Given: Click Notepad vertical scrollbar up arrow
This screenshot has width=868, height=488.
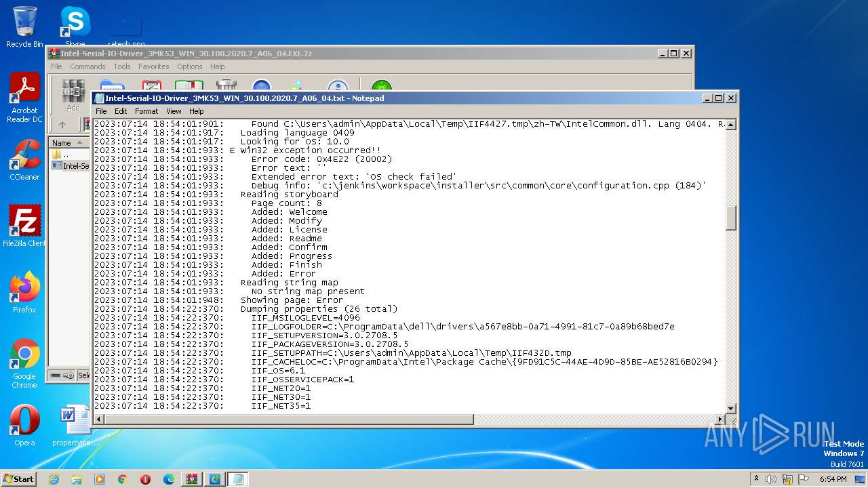Looking at the screenshot, I should coord(731,125).
